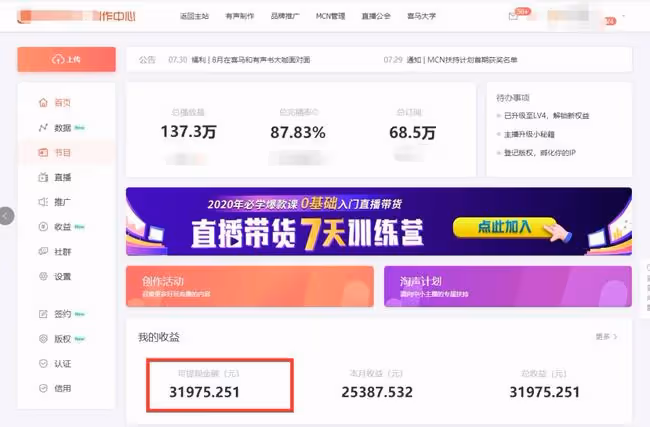
Task: Collapse the sidebar using the gray circle arrow
Action: pyautogui.click(x=6, y=216)
